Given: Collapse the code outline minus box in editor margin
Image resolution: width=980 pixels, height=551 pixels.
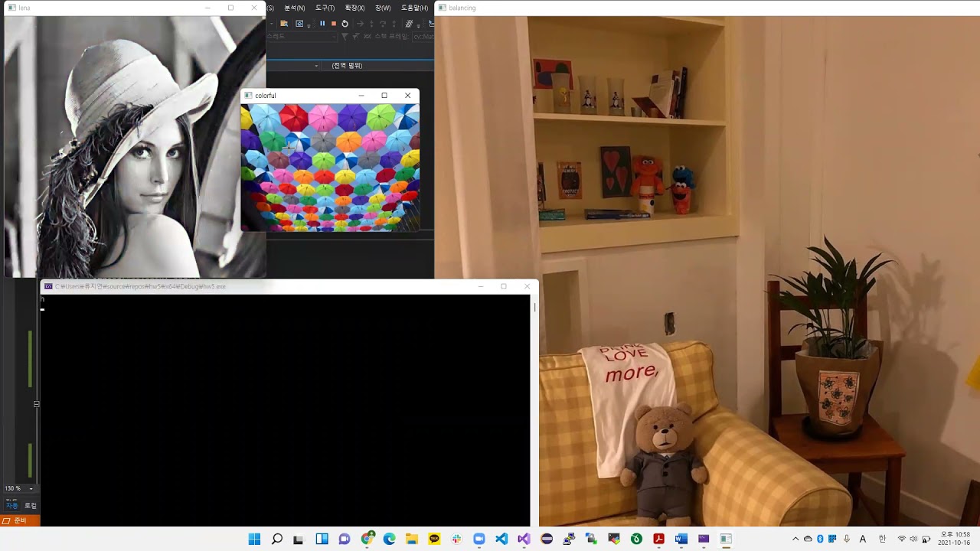Looking at the screenshot, I should (36, 404).
